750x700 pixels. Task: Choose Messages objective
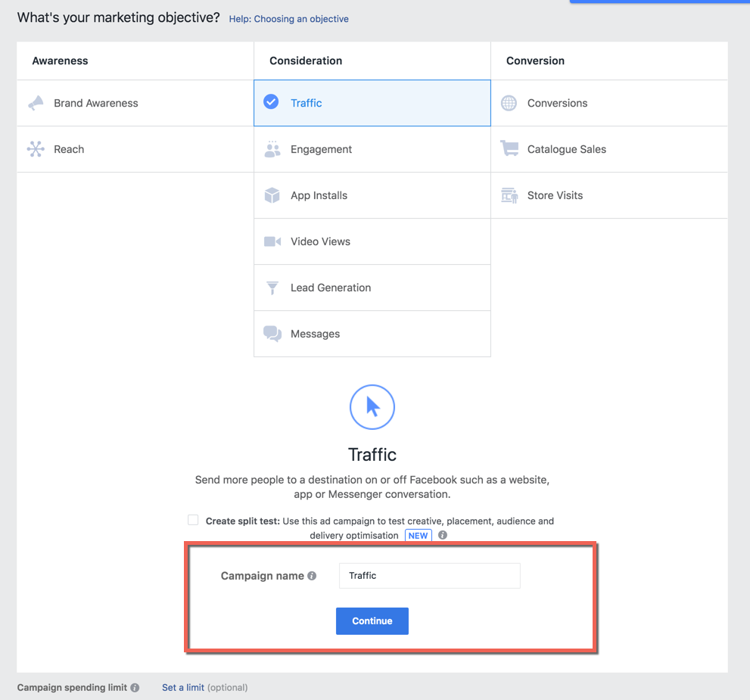(x=372, y=334)
